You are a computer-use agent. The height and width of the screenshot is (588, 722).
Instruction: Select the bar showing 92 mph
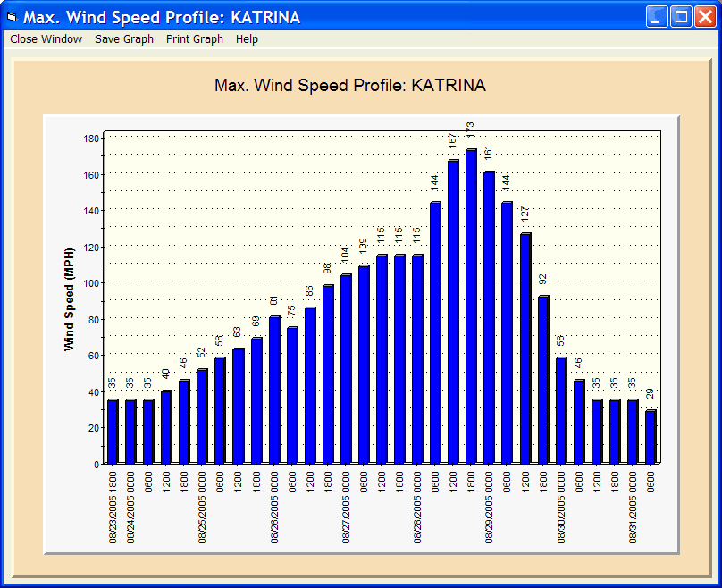coord(543,380)
